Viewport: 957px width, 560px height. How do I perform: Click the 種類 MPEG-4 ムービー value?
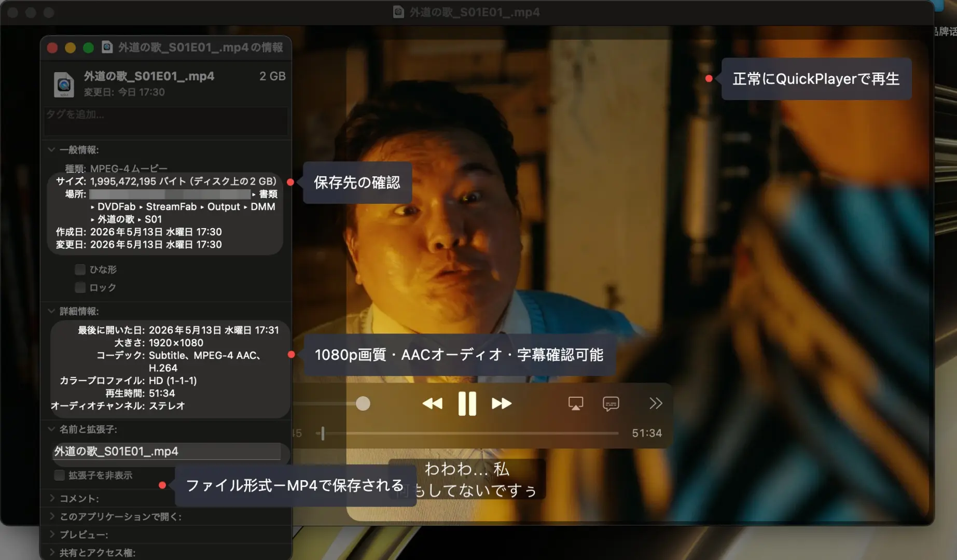click(x=129, y=169)
